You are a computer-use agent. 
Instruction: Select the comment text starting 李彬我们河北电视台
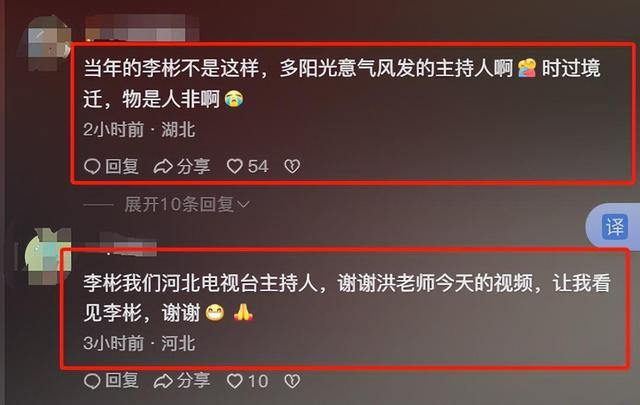(347, 298)
